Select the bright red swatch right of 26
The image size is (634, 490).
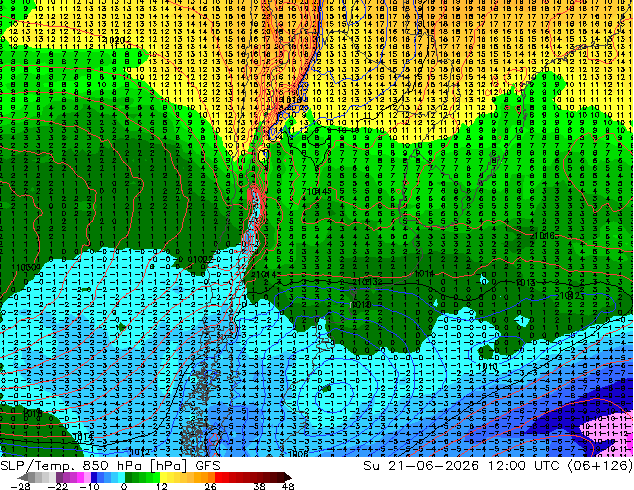pyautogui.click(x=218, y=477)
